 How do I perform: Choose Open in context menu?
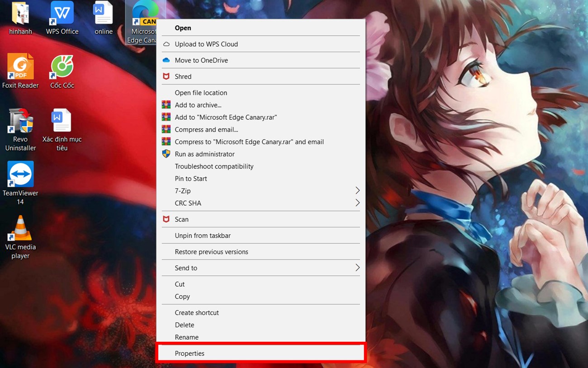click(261, 28)
